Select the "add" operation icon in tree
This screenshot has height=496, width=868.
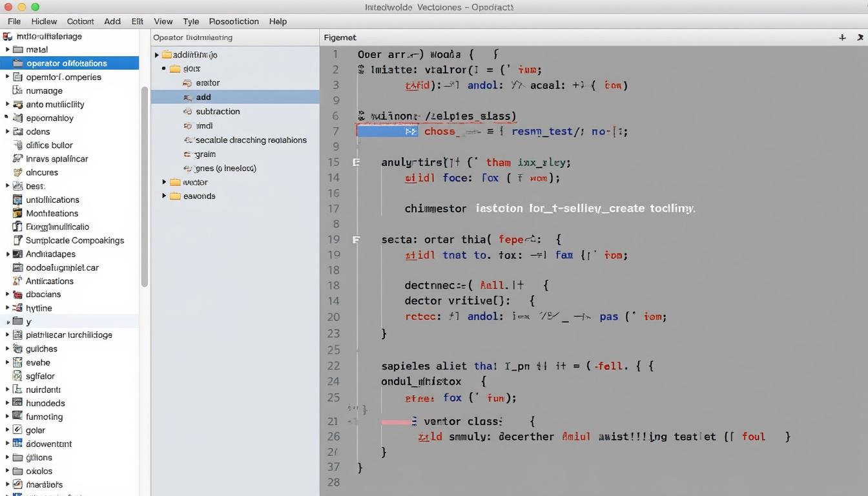point(188,97)
